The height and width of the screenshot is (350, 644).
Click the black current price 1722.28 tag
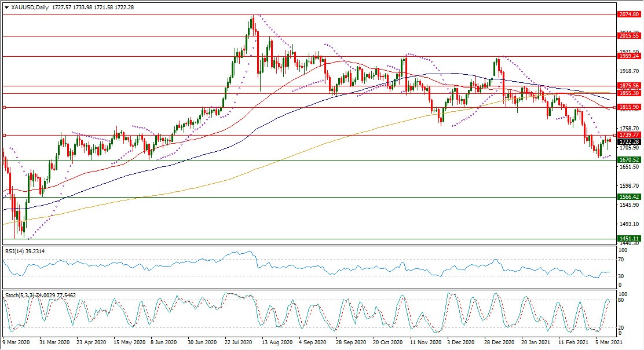[628, 141]
